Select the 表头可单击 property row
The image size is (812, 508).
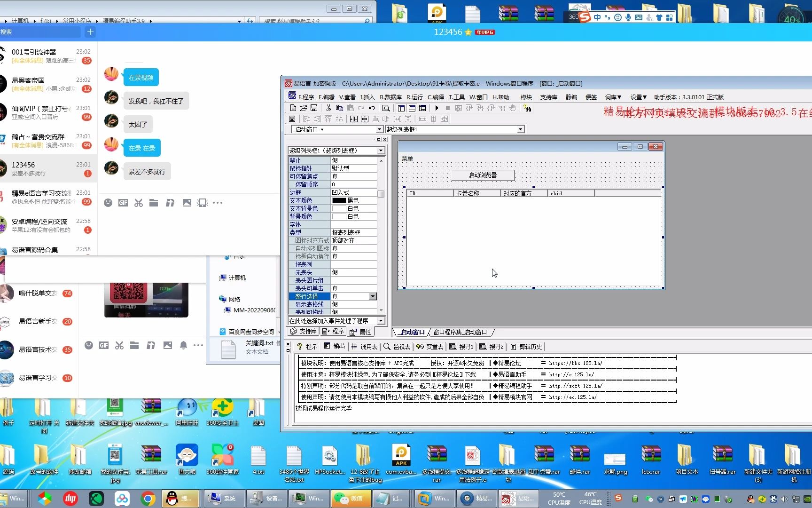[x=333, y=288]
